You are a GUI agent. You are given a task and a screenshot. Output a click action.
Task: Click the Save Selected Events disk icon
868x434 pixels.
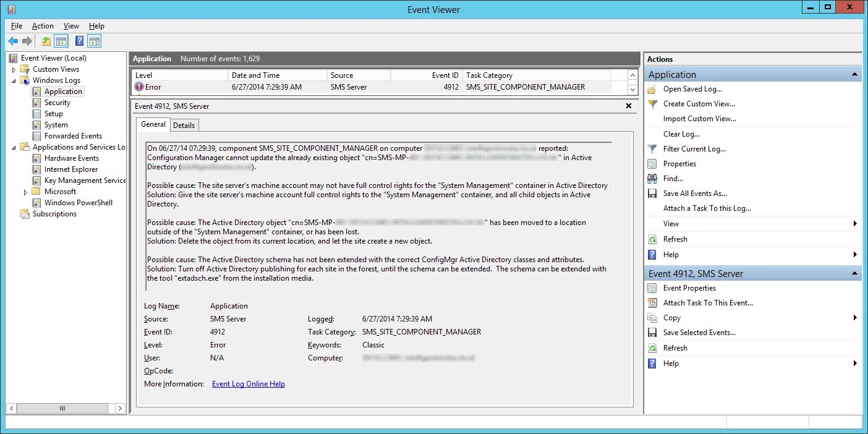(652, 333)
